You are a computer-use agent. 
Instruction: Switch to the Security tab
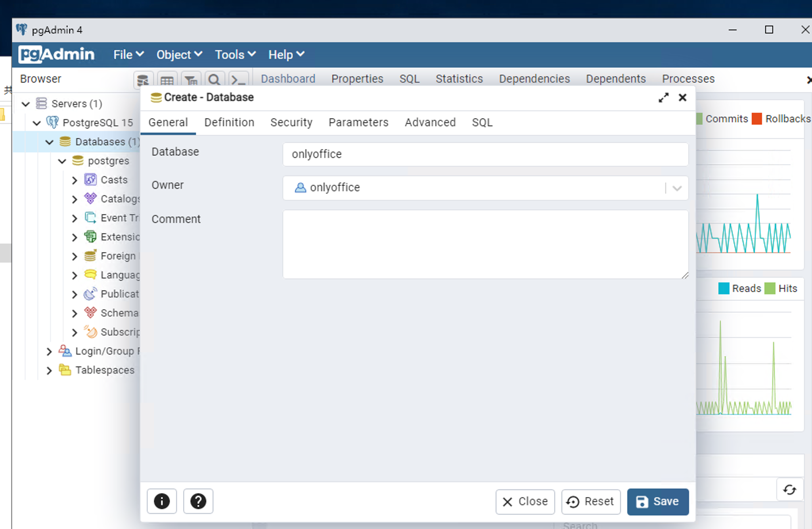click(x=291, y=123)
